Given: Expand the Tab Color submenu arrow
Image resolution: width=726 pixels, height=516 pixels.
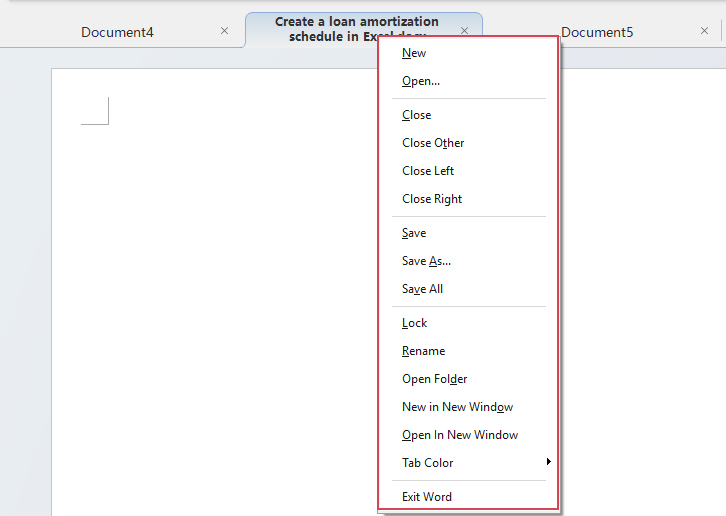Looking at the screenshot, I should [x=548, y=462].
